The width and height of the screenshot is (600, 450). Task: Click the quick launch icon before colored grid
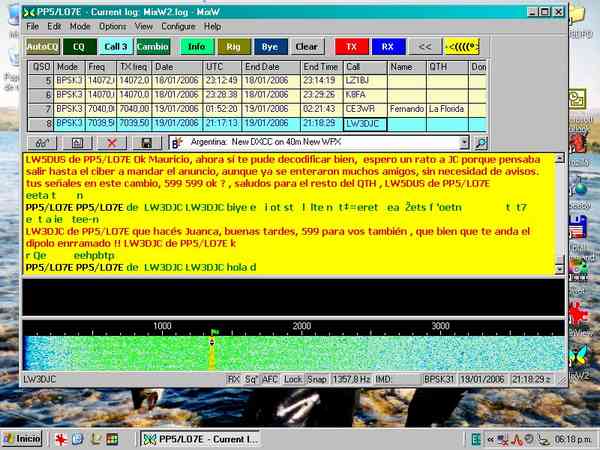[95, 439]
